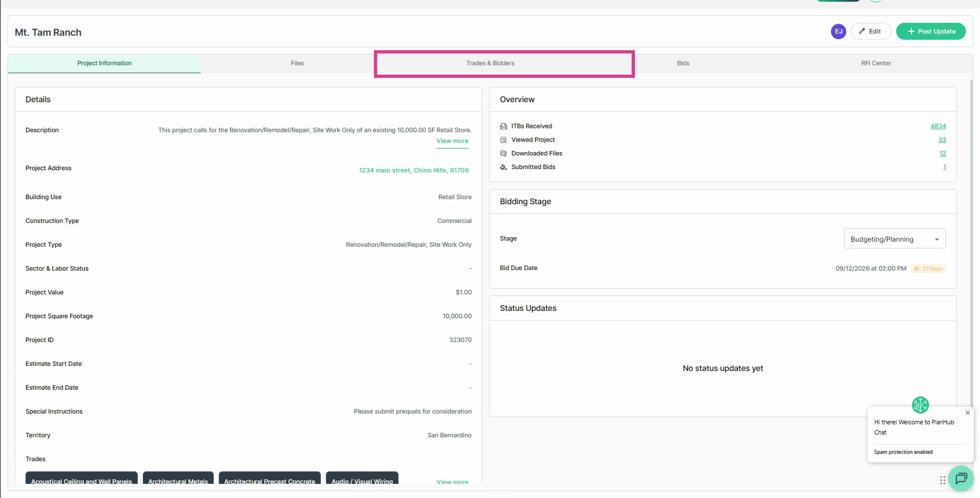Image resolution: width=980 pixels, height=498 pixels.
Task: Click the Retail Store building use value
Action: pos(455,197)
